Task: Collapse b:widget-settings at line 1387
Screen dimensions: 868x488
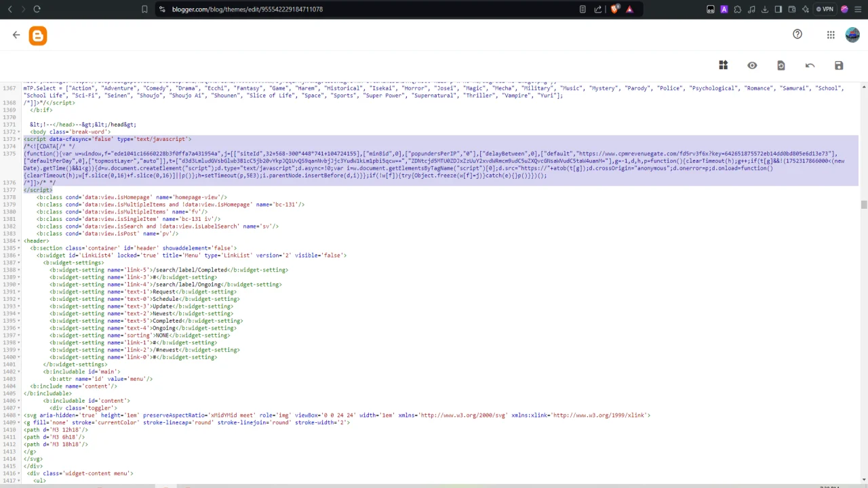Action: click(x=19, y=263)
